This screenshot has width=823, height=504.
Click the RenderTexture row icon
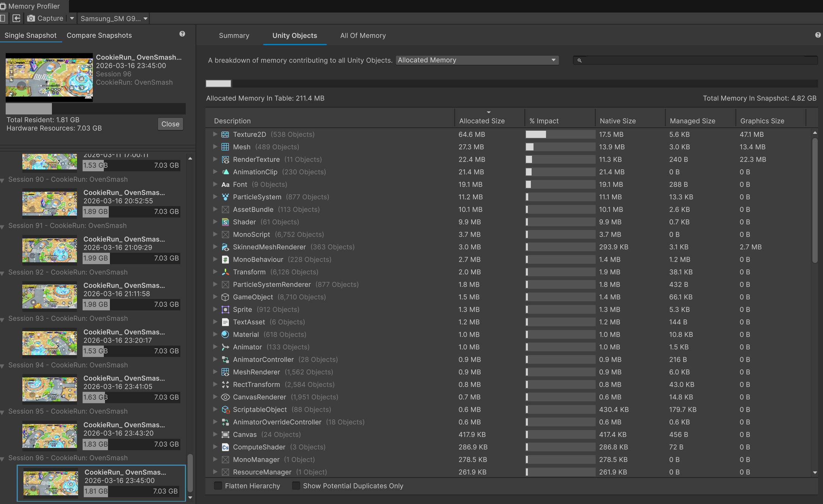[225, 160]
